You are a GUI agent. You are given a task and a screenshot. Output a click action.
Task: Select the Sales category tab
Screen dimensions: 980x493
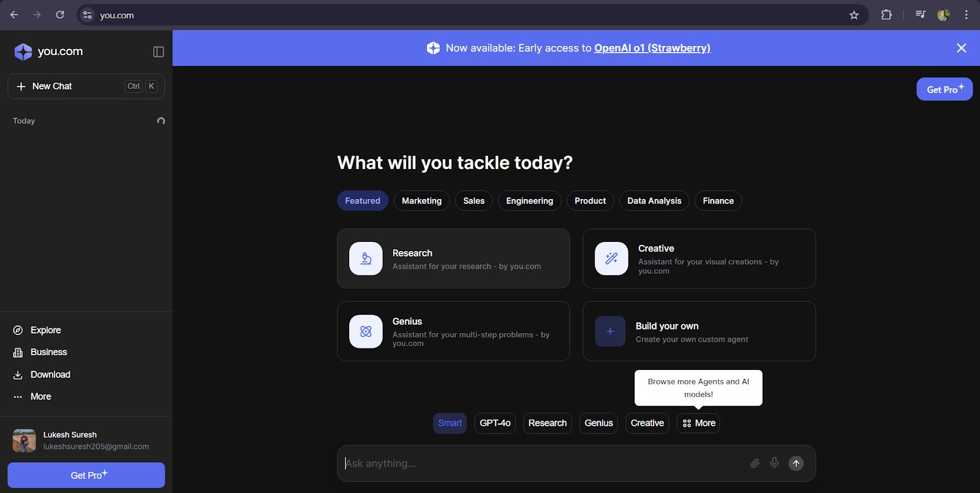pyautogui.click(x=474, y=201)
